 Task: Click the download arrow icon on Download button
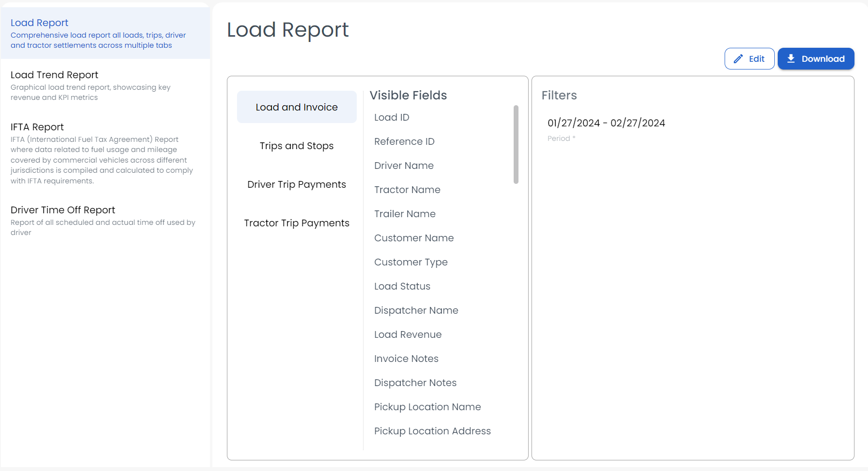pyautogui.click(x=791, y=58)
